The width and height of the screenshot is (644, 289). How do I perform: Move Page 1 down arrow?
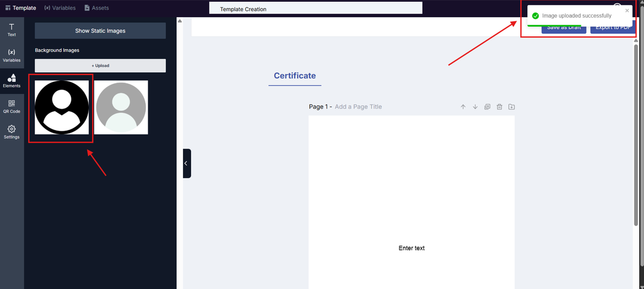[x=475, y=107]
